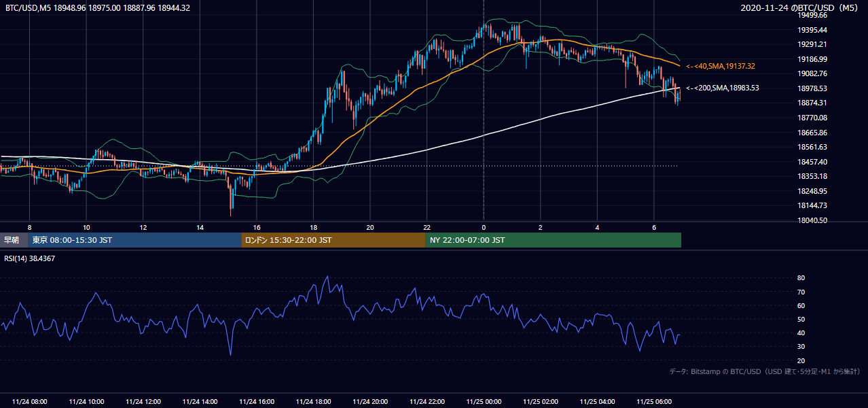The image size is (868, 408).
Task: Click bottom time label 11/25 02:00
Action: pyautogui.click(x=540, y=402)
